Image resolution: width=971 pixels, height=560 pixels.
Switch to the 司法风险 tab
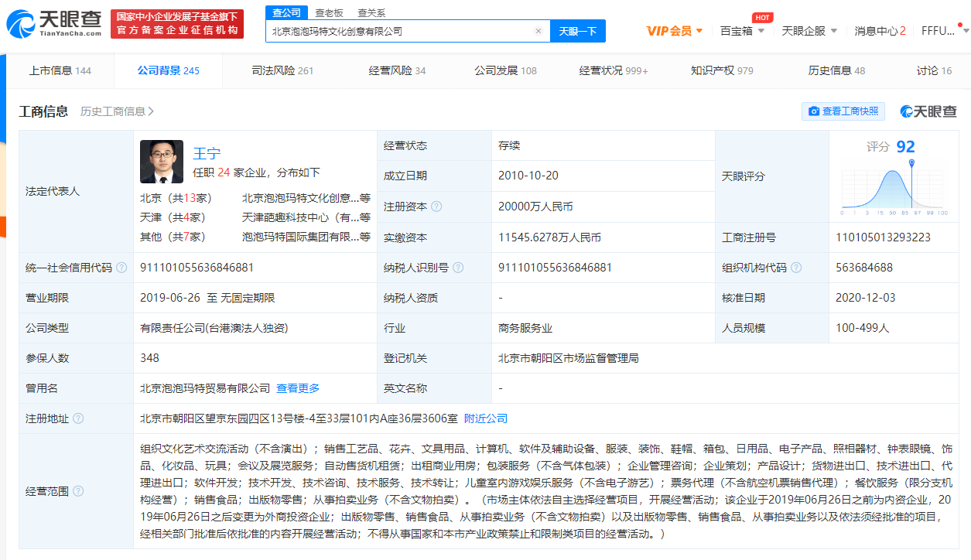tap(282, 70)
